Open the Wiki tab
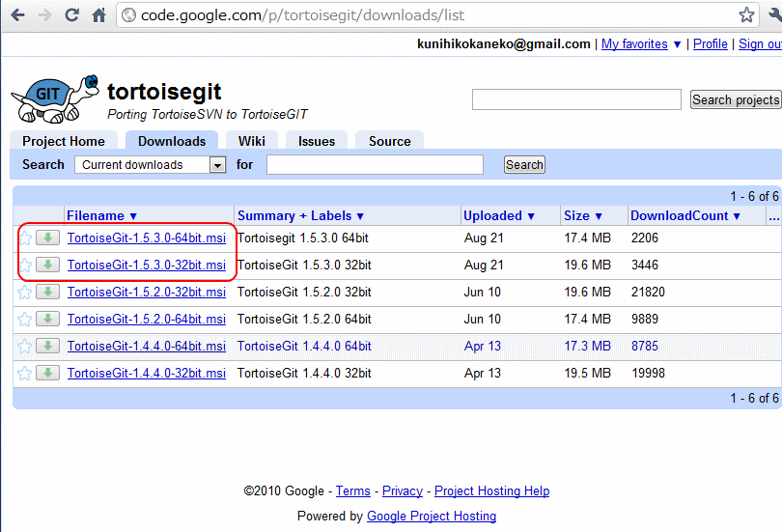The height and width of the screenshot is (532, 782). pyautogui.click(x=251, y=141)
